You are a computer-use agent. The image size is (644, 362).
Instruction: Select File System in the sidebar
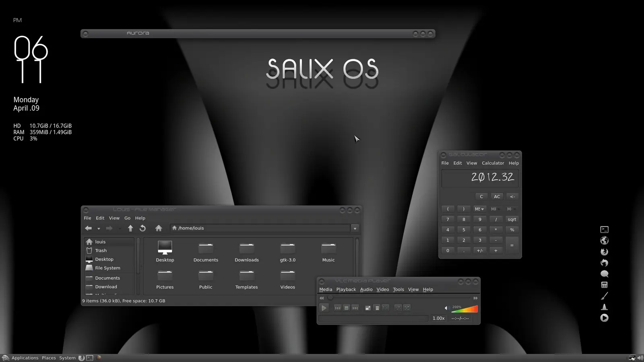point(109,268)
